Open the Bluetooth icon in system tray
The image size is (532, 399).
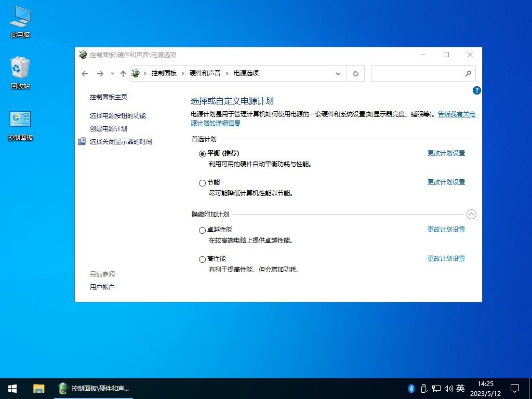[x=410, y=388]
